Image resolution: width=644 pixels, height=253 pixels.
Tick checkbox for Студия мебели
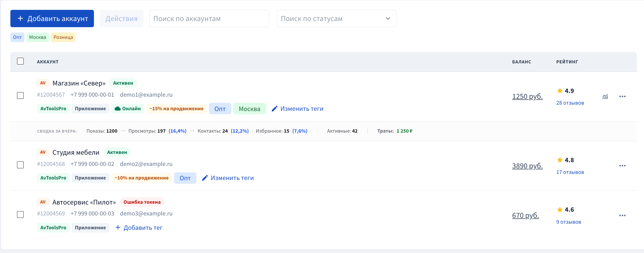click(20, 165)
